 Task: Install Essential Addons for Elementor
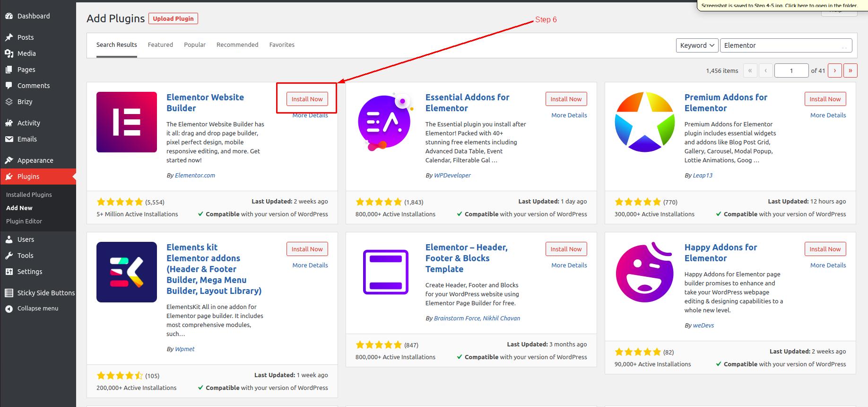(x=566, y=99)
